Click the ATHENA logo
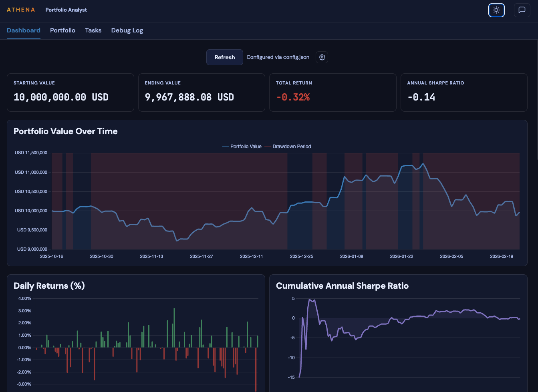Viewport: 538px width, 392px height. click(21, 10)
